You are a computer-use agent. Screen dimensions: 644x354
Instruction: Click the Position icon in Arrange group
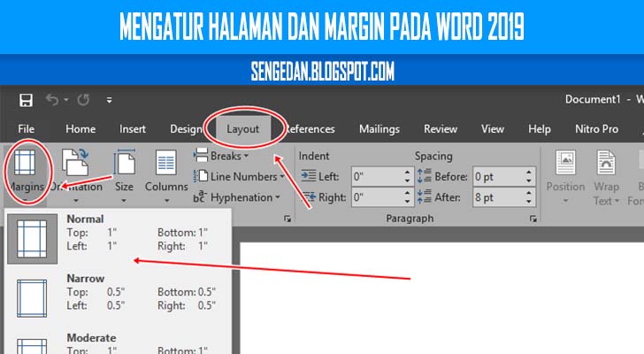point(566,163)
